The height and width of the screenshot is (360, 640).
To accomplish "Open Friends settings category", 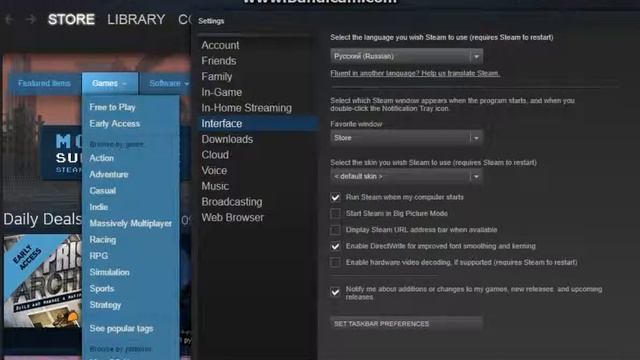I will pos(219,61).
